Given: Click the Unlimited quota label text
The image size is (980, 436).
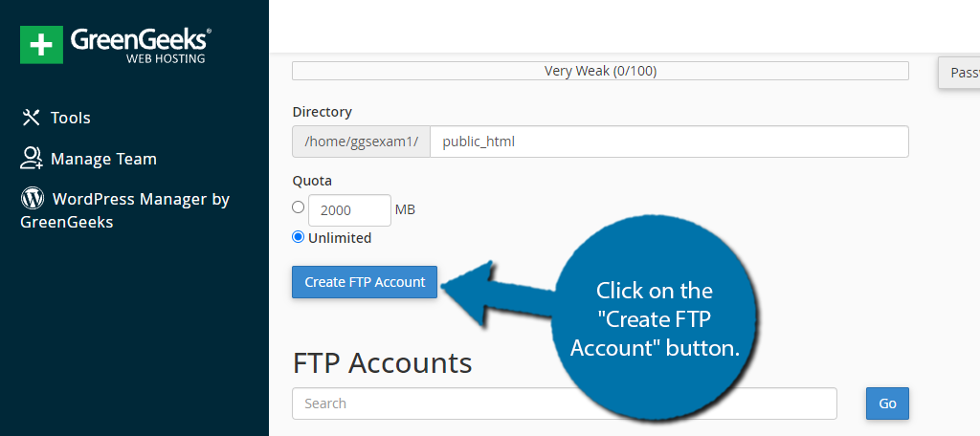Looking at the screenshot, I should 340,238.
